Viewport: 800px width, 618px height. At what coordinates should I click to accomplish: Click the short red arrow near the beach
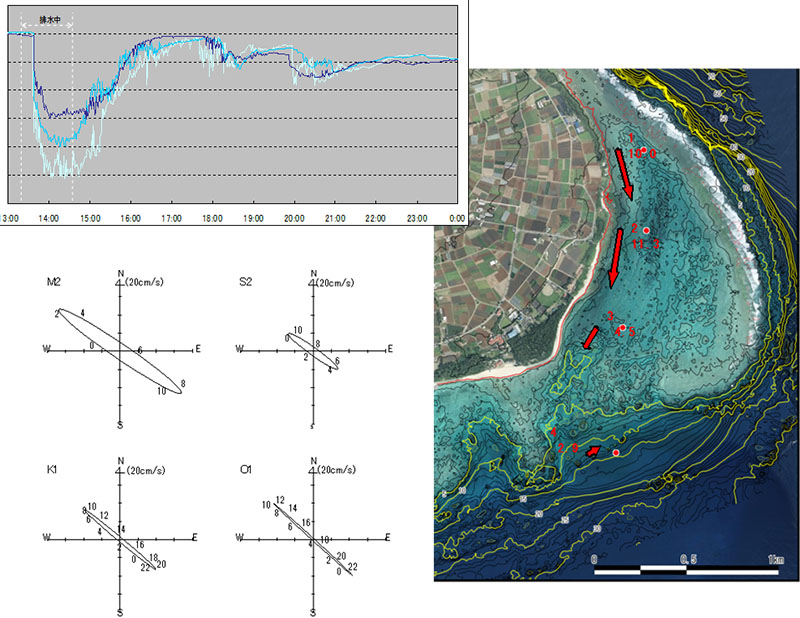pyautogui.click(x=592, y=338)
